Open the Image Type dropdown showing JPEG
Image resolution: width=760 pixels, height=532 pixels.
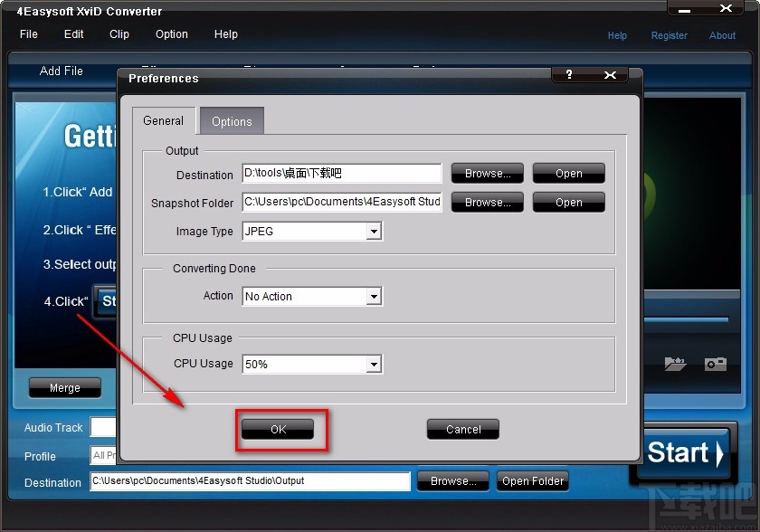pos(374,232)
